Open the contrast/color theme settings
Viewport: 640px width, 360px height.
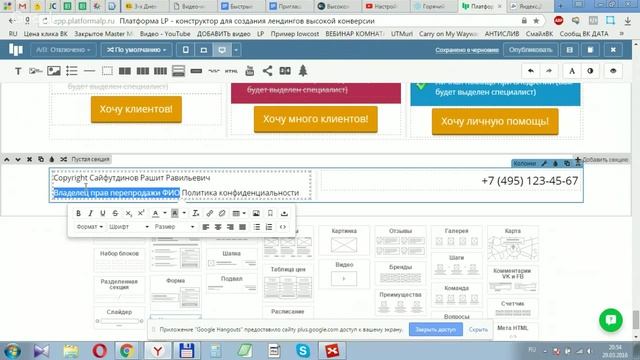[x=590, y=71]
